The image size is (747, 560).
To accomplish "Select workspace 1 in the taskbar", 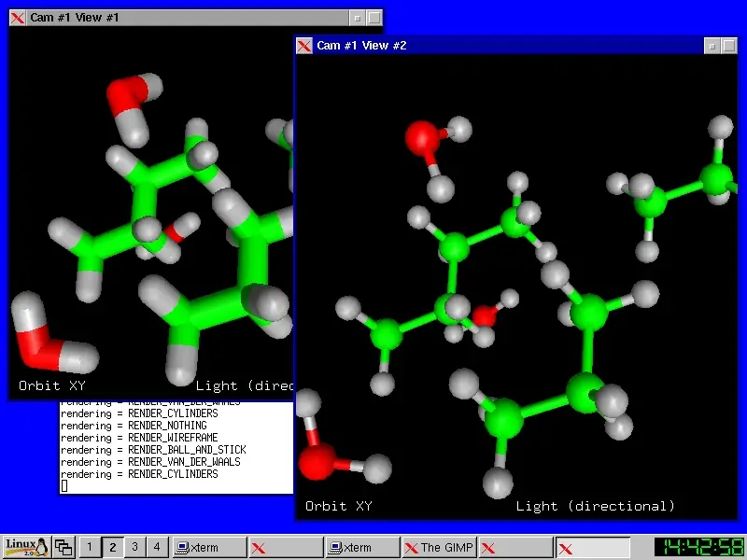I will coord(90,547).
